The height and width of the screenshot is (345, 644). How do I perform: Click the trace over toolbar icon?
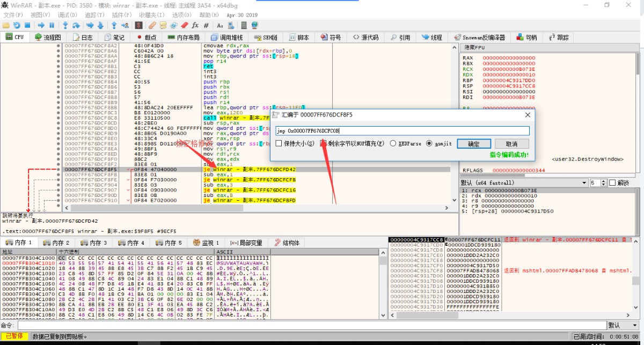(100, 25)
